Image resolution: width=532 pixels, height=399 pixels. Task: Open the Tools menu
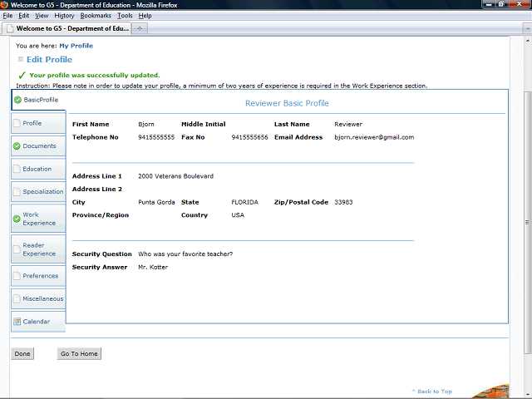125,16
